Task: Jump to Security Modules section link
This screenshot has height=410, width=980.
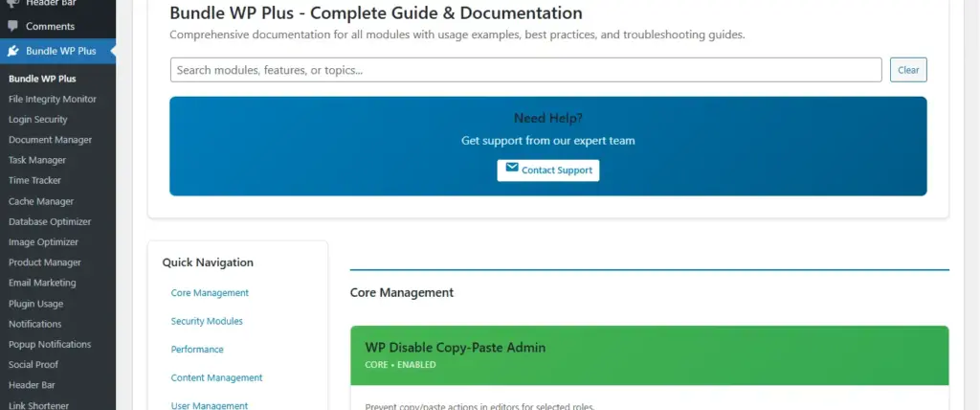Action: point(207,321)
